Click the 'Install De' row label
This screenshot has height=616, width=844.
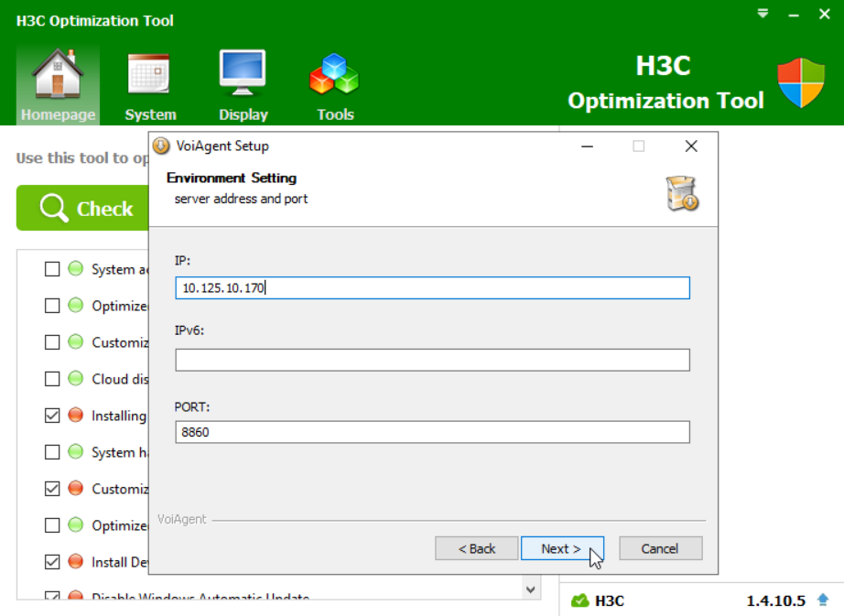coord(120,562)
